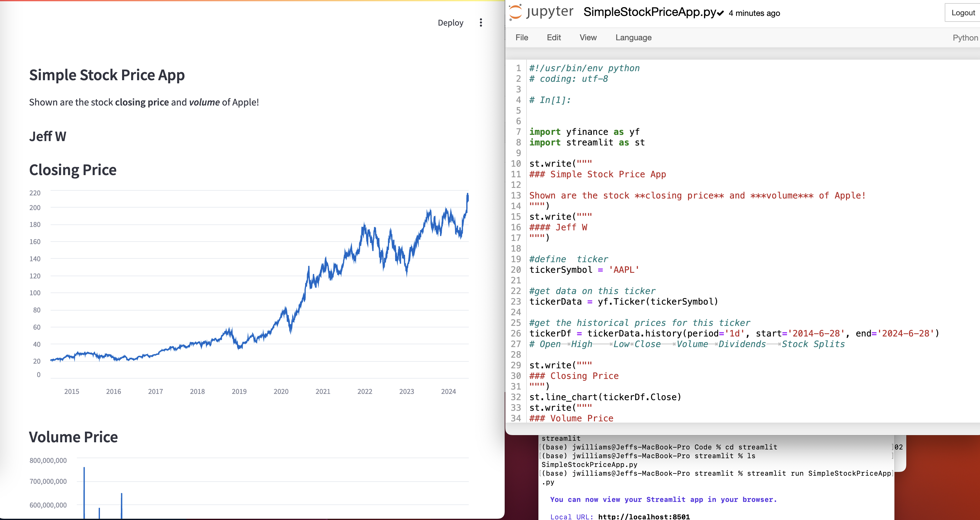The image size is (980, 520).
Task: Open the File menu
Action: (522, 38)
